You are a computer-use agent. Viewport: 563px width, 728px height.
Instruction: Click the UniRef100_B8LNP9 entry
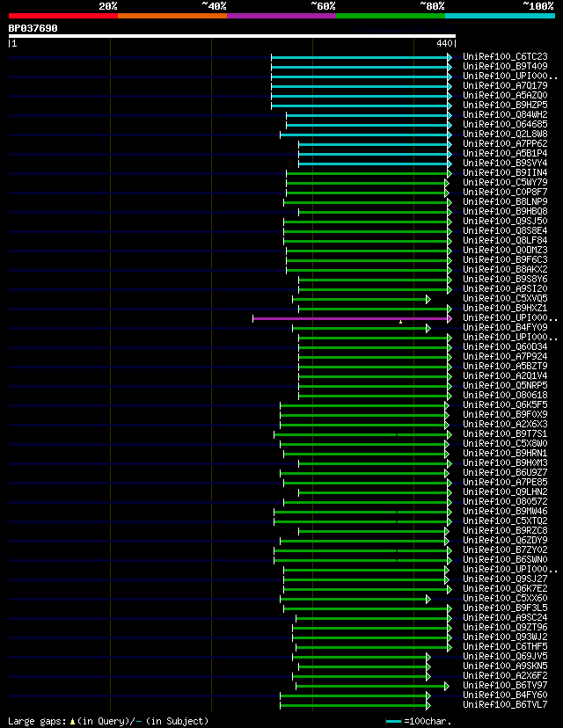pos(506,201)
